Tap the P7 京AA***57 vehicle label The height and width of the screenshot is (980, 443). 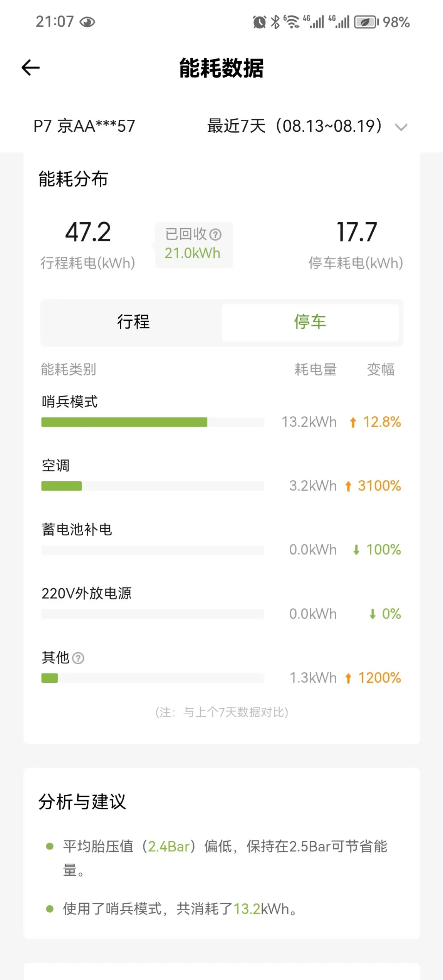(x=84, y=126)
